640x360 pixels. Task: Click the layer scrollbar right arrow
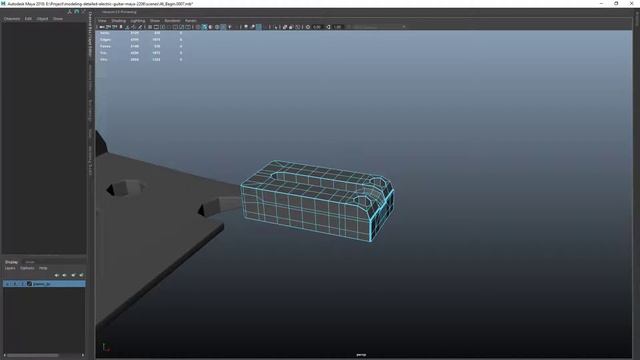(83, 356)
